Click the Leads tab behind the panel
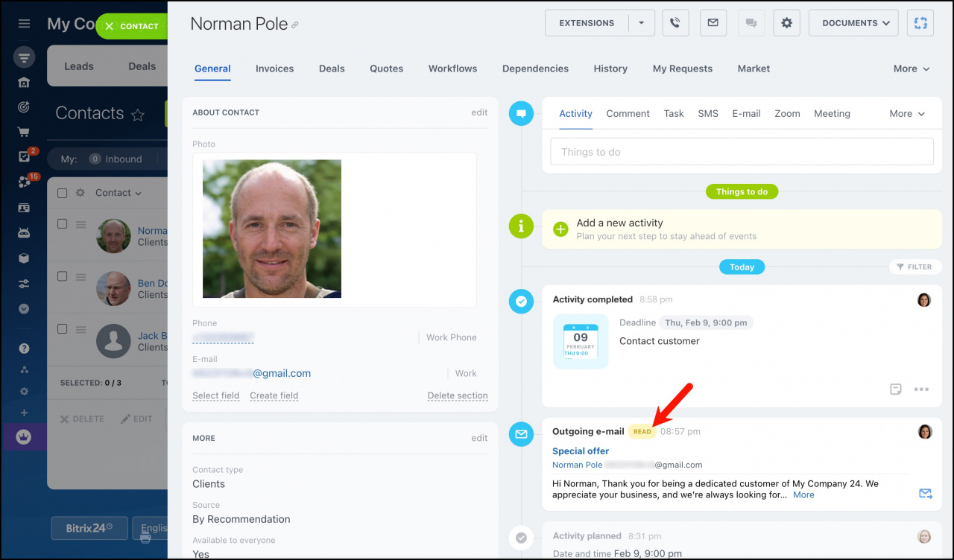Image resolution: width=954 pixels, height=560 pixels. [x=79, y=66]
